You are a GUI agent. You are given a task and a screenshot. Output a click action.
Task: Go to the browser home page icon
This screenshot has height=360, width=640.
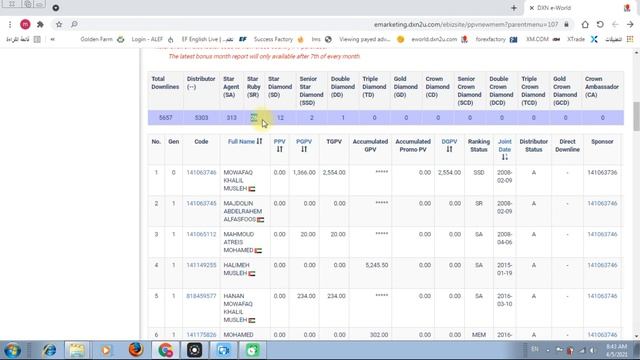[x=585, y=24]
